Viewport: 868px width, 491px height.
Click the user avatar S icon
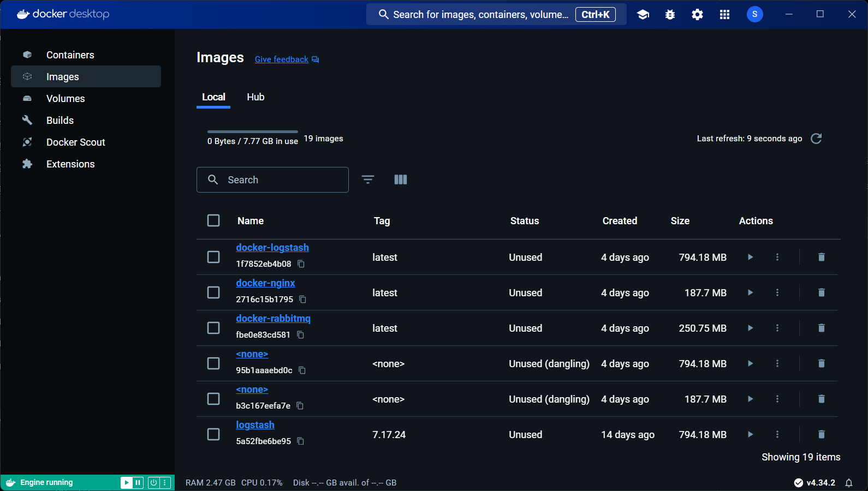coord(754,14)
